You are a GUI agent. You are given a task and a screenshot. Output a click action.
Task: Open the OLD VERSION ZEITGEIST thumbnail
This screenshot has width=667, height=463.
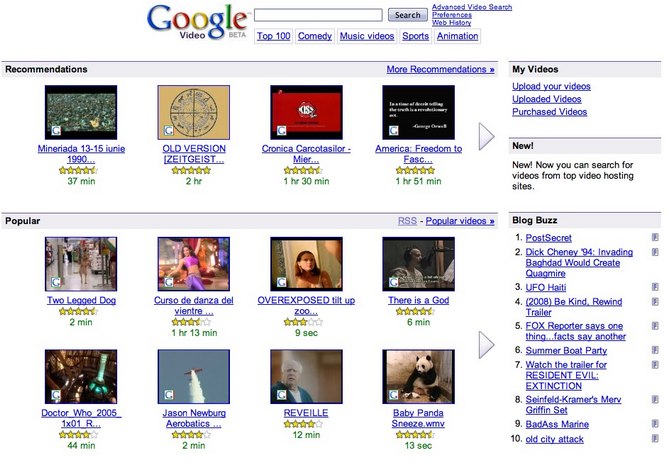tap(194, 112)
